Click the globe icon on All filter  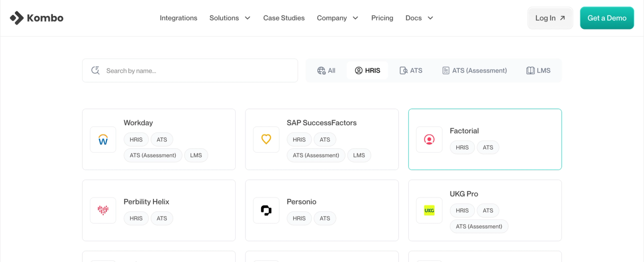pyautogui.click(x=321, y=70)
